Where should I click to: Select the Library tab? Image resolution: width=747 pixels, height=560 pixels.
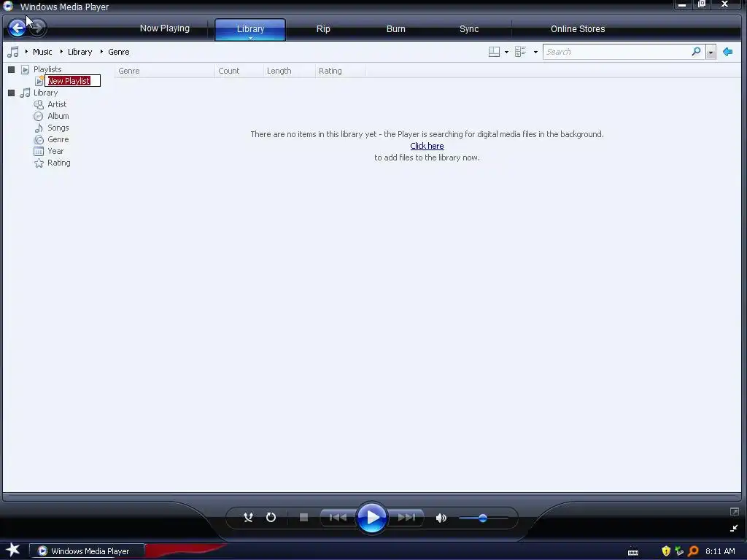(x=250, y=29)
